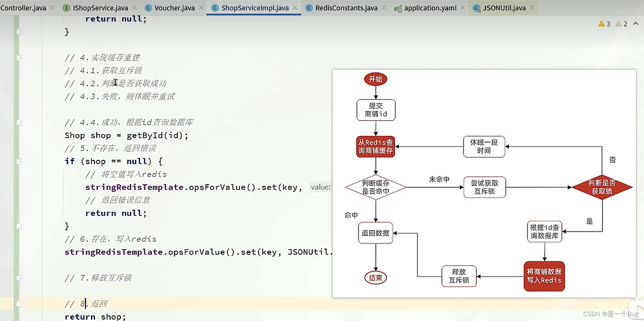Image resolution: width=644 pixels, height=321 pixels.
Task: Click the '// 5.不存在，返回错误' comment
Action: (110, 148)
